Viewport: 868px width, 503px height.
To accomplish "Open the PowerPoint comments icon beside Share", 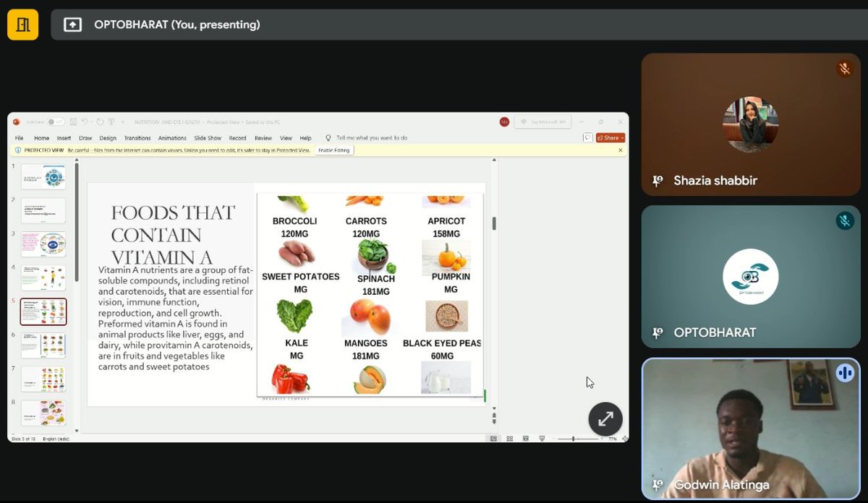I will 588,138.
